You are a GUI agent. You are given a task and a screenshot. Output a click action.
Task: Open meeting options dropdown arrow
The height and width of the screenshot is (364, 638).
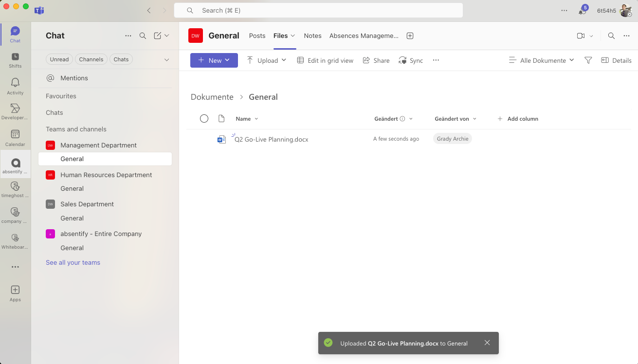click(591, 36)
